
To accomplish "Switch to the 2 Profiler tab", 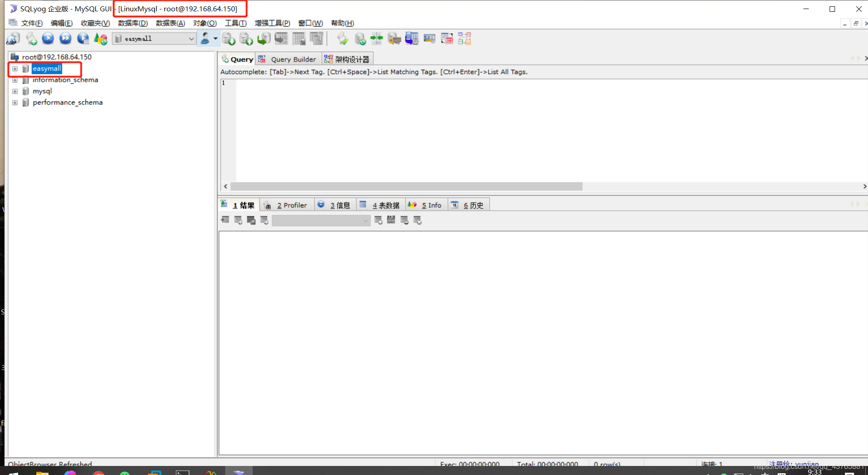I will (287, 205).
